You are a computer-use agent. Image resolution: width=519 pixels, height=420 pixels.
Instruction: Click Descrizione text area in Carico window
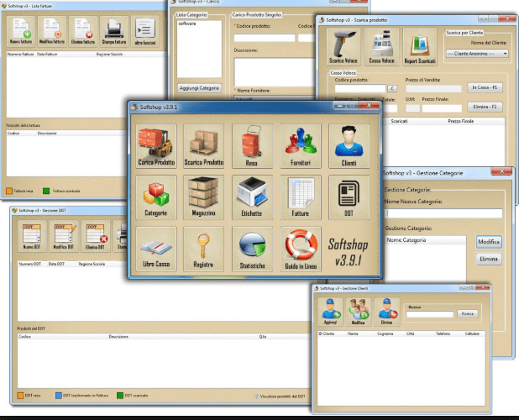[275, 72]
